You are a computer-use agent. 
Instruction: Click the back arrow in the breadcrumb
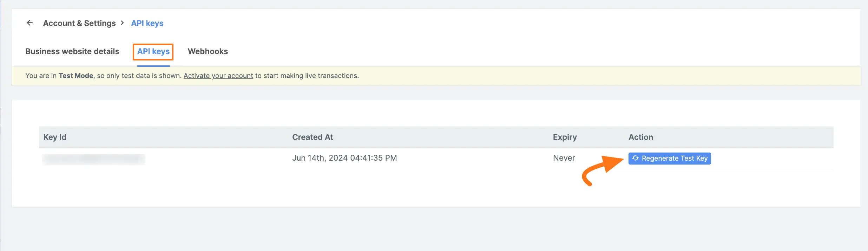click(x=29, y=22)
